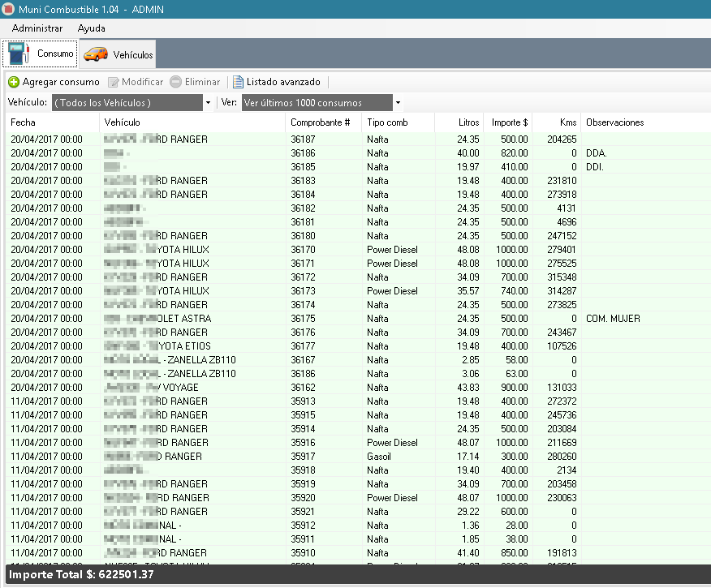The image size is (711, 588).
Task: Sort by the Kms column header
Action: [556, 122]
